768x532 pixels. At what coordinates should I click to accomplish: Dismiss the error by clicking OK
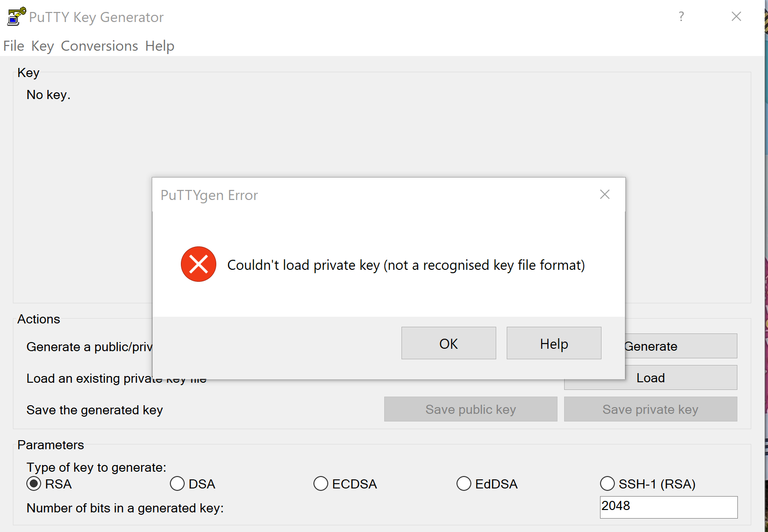pyautogui.click(x=448, y=343)
